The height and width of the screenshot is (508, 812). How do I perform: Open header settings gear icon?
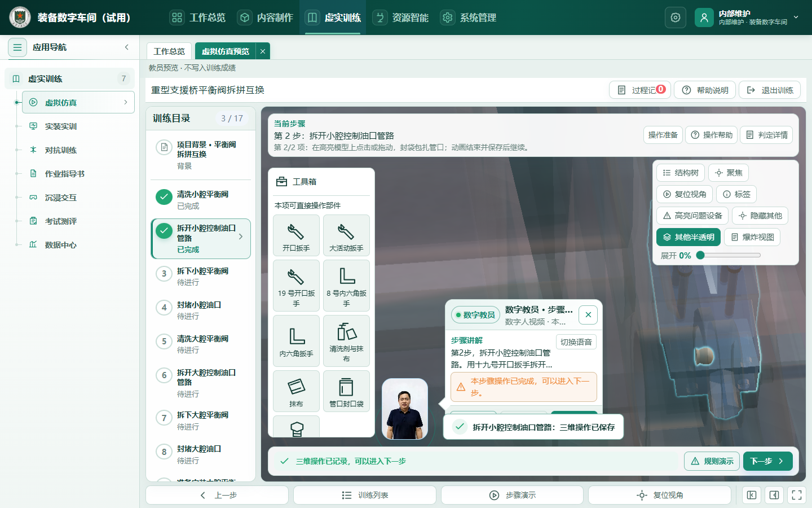tap(676, 17)
